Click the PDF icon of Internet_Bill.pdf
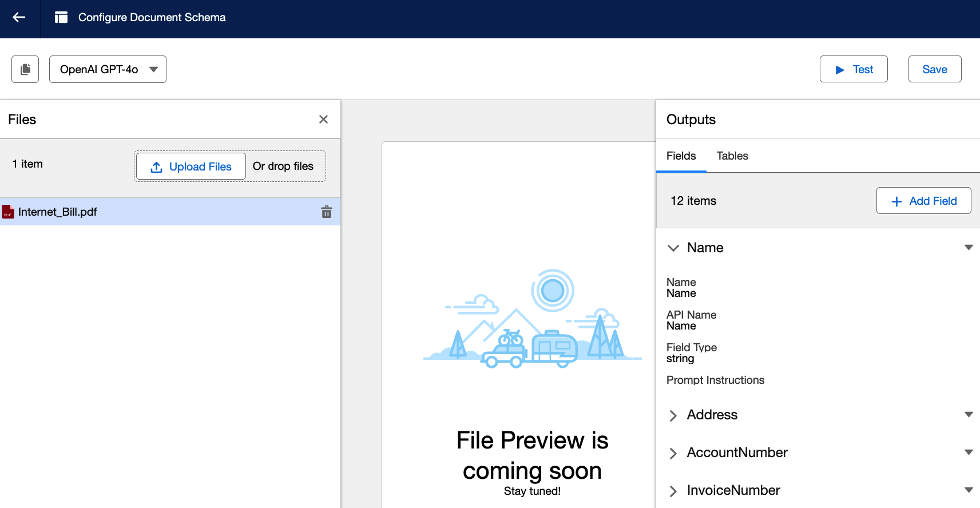This screenshot has width=980, height=508. 8,212
